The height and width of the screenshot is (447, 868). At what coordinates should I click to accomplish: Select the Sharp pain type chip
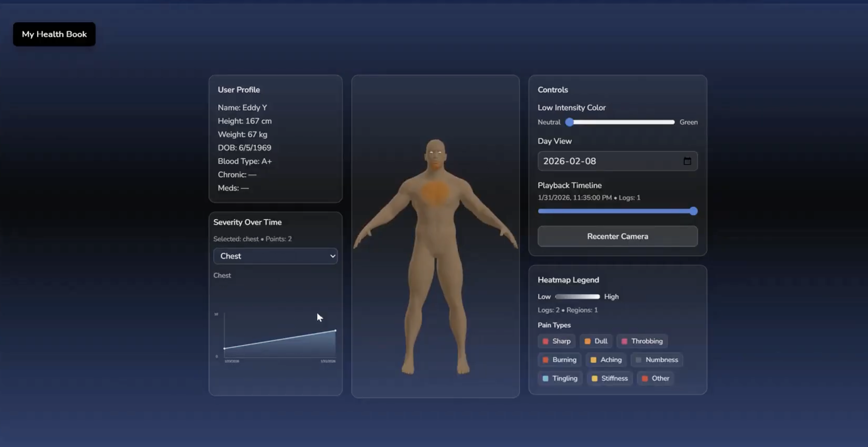pos(557,341)
